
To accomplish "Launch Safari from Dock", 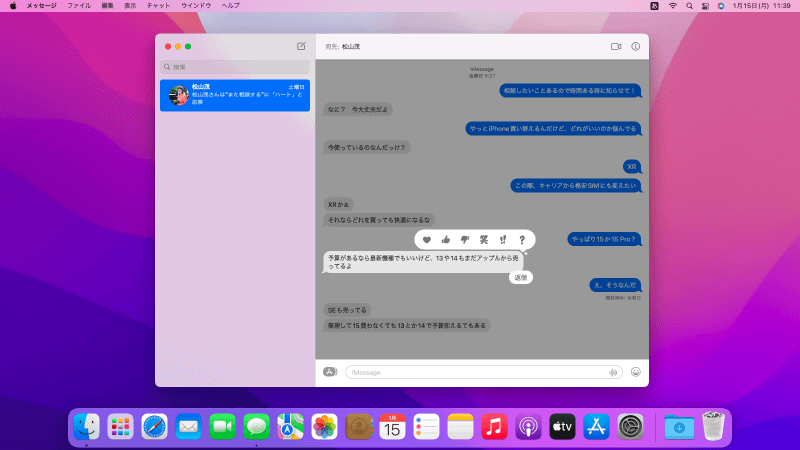I will pos(155,427).
